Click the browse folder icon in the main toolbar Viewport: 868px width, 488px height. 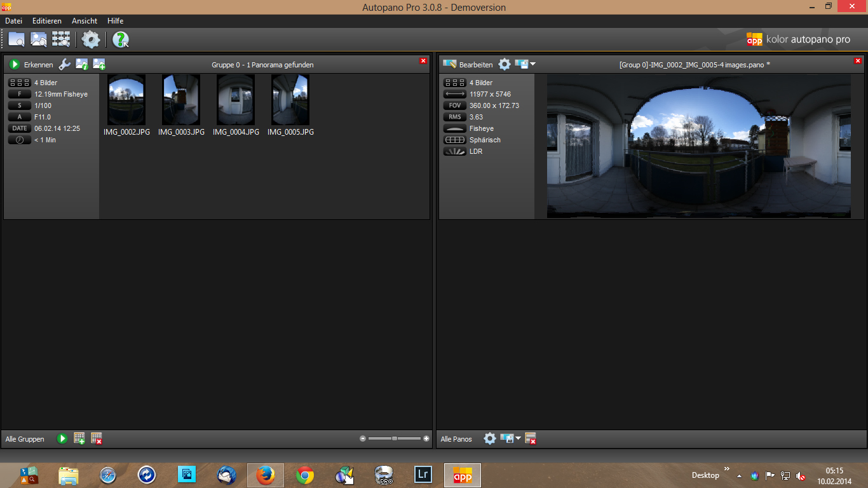16,39
